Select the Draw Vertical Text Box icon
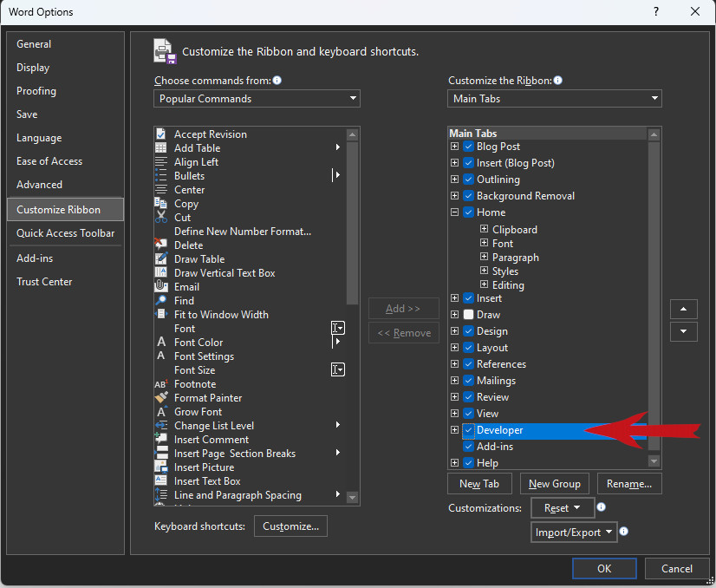Image resolution: width=716 pixels, height=588 pixels. [x=160, y=272]
